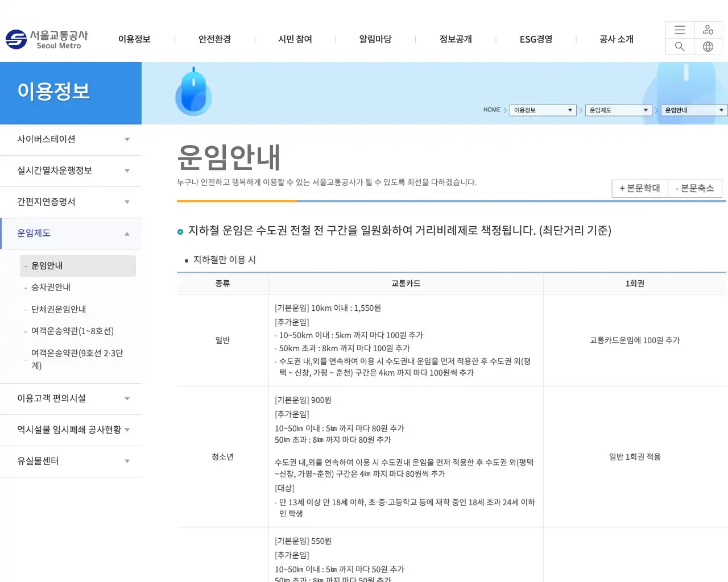Click the Seoul Metro logo
Image resolution: width=728 pixels, height=582 pixels.
pyautogui.click(x=47, y=39)
